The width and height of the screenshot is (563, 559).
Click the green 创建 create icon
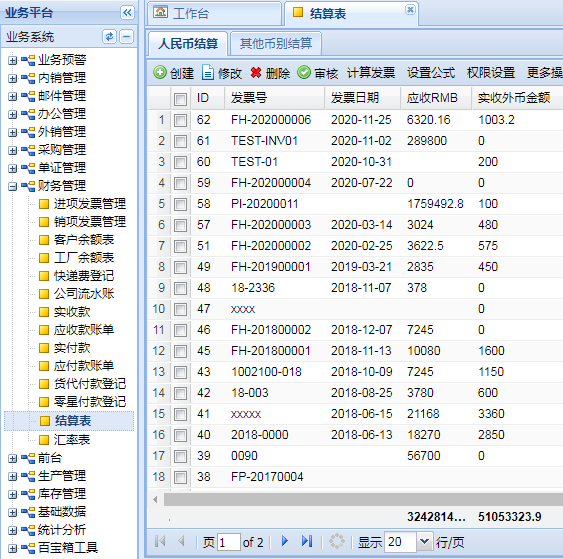(x=160, y=73)
